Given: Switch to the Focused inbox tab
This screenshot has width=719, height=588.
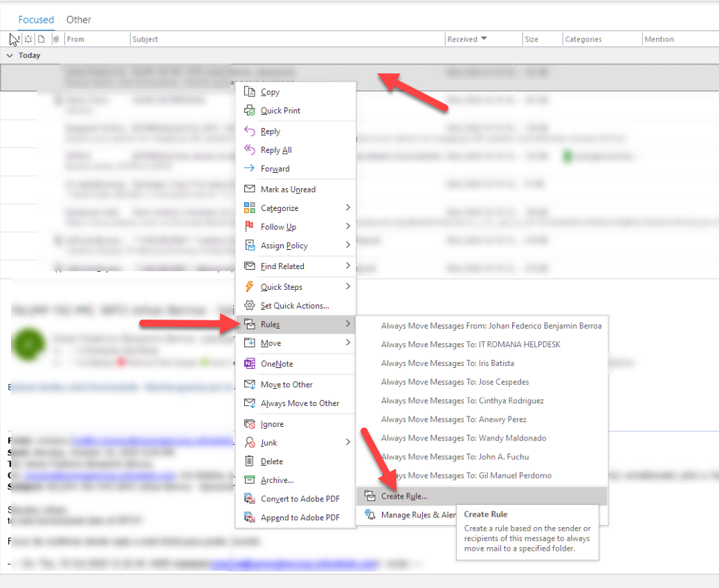Looking at the screenshot, I should [x=36, y=19].
